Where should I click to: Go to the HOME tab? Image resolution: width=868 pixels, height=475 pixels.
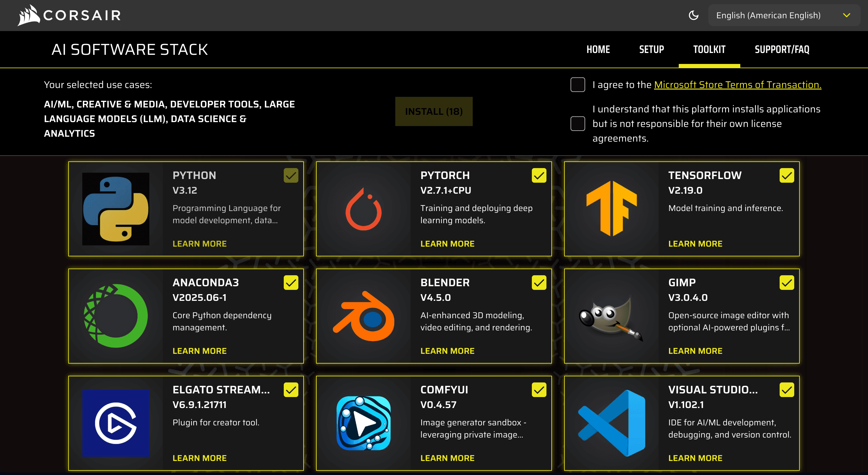pos(598,50)
